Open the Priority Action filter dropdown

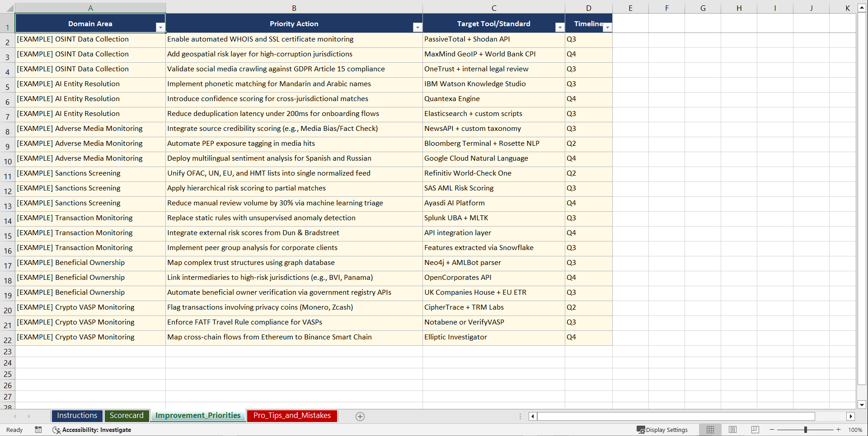tap(418, 28)
